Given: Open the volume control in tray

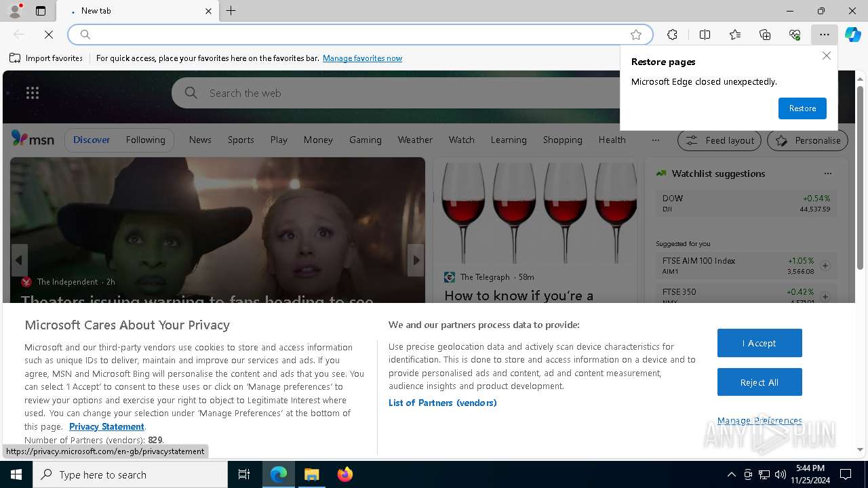Looking at the screenshot, I should (781, 474).
